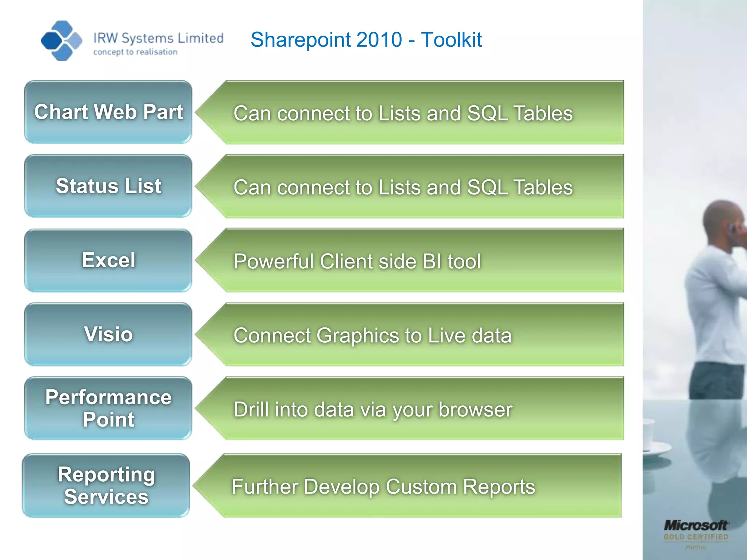Select the Chart Web Part box
The image size is (747, 560).
coord(108,112)
